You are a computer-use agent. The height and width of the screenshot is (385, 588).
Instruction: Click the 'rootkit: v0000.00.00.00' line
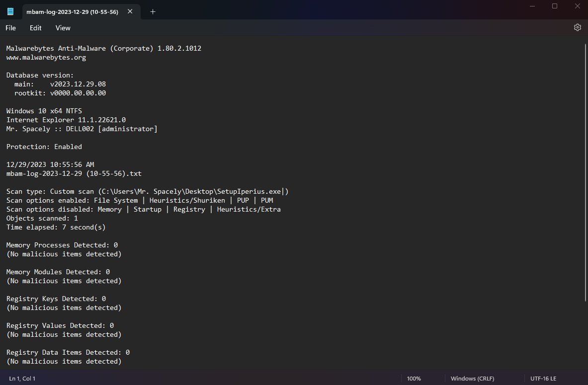60,93
